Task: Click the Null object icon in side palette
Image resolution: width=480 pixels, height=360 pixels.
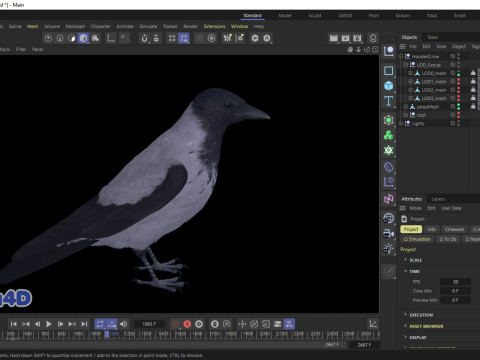Action: click(389, 51)
